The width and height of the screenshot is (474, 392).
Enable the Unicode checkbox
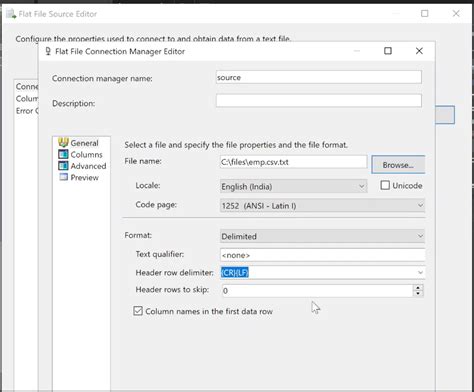coord(385,185)
